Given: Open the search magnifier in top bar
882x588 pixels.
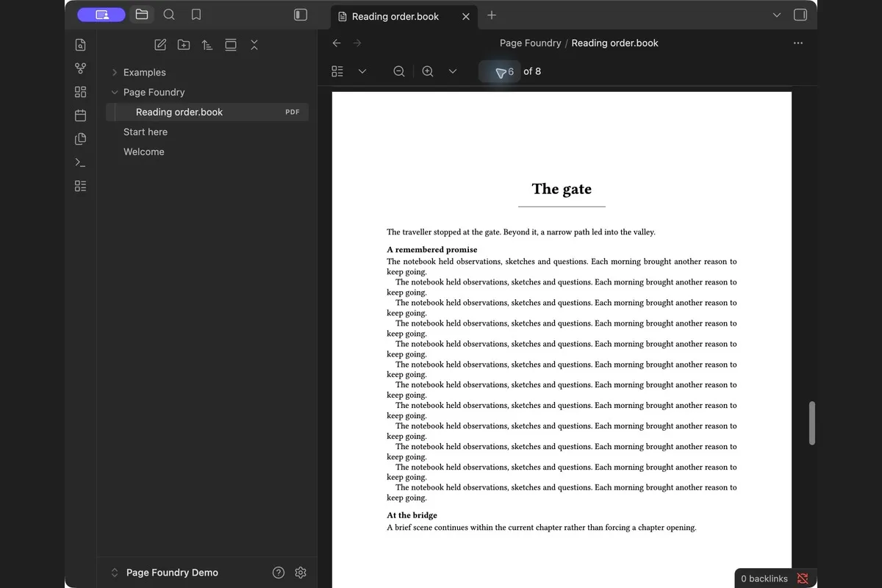Looking at the screenshot, I should pos(169,15).
